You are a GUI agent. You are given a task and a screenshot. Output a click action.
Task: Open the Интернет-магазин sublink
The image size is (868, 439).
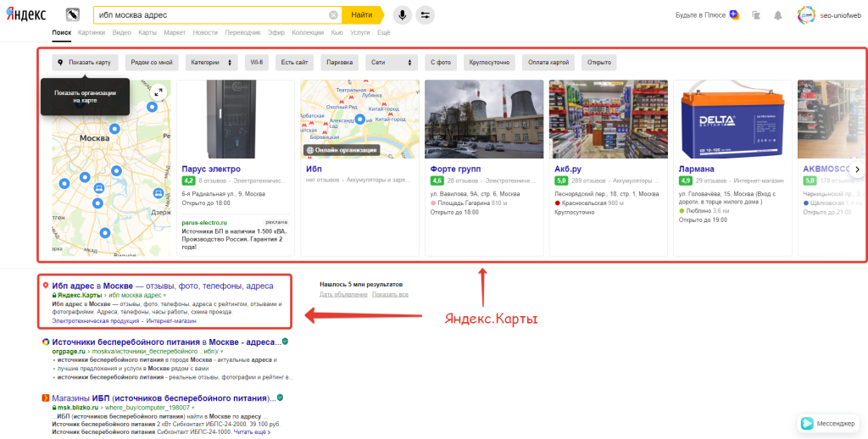click(x=171, y=320)
